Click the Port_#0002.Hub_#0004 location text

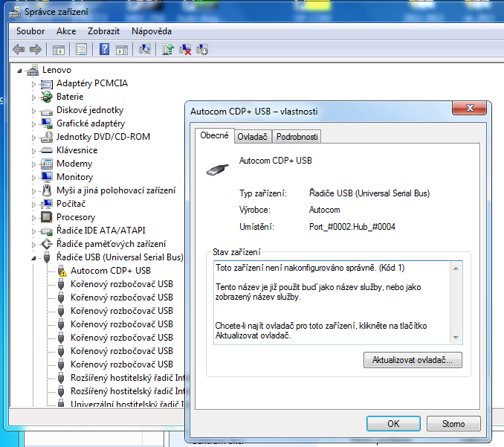coord(352,227)
